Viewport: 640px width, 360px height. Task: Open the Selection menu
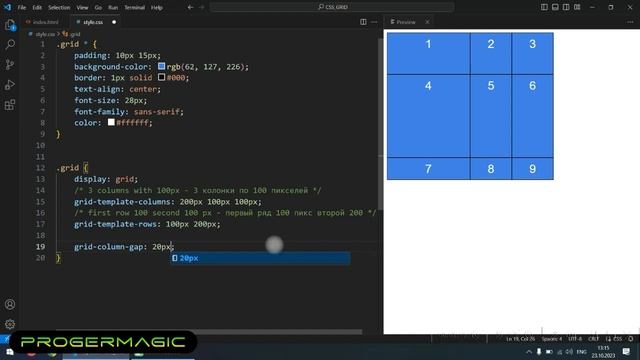pyautogui.click(x=59, y=7)
